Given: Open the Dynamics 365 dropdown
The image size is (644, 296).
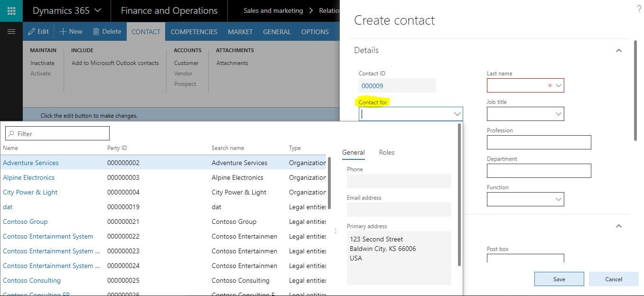Looking at the screenshot, I should pyautogui.click(x=66, y=10).
